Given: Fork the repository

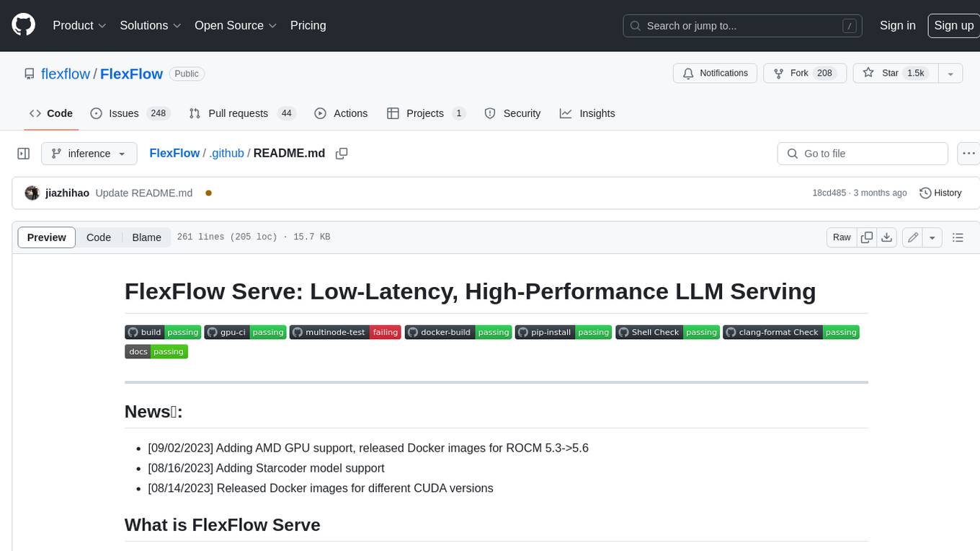Looking at the screenshot, I should point(804,74).
